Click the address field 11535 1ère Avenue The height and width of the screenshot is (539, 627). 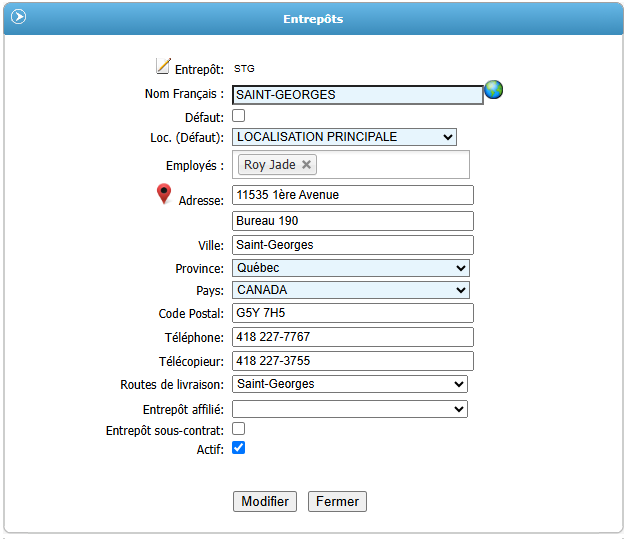coord(353,195)
